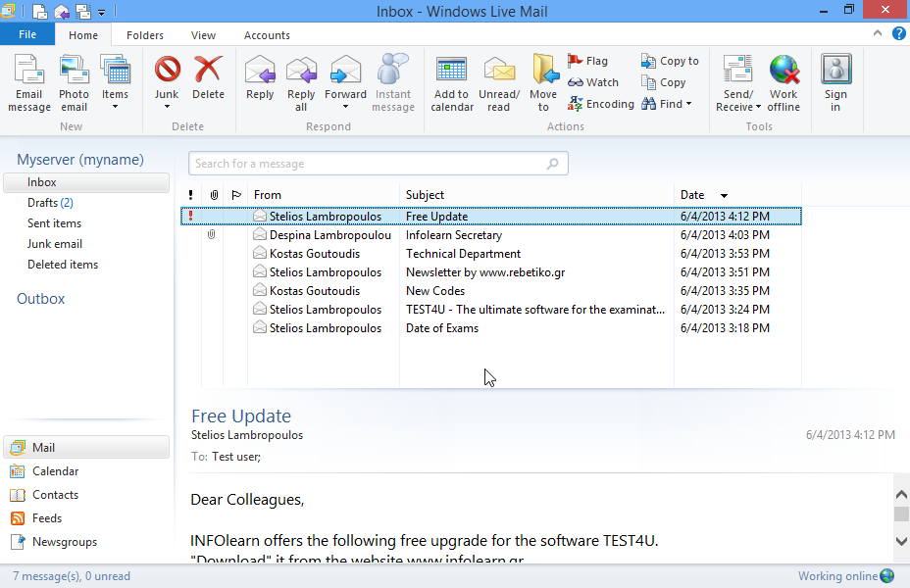Switch to the View tab
910x588 pixels.
click(203, 35)
